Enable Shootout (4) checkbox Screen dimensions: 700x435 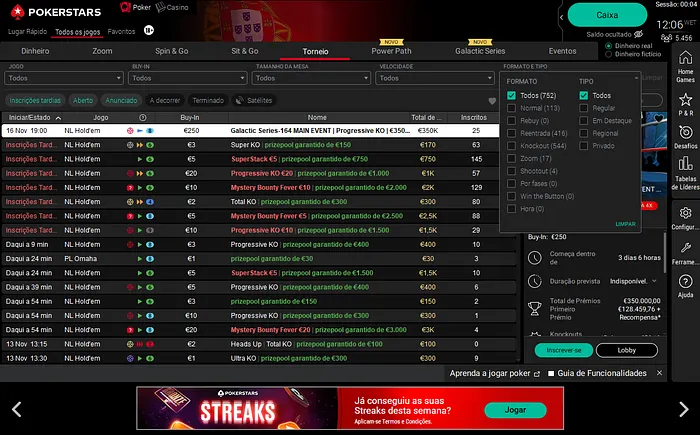(512, 171)
